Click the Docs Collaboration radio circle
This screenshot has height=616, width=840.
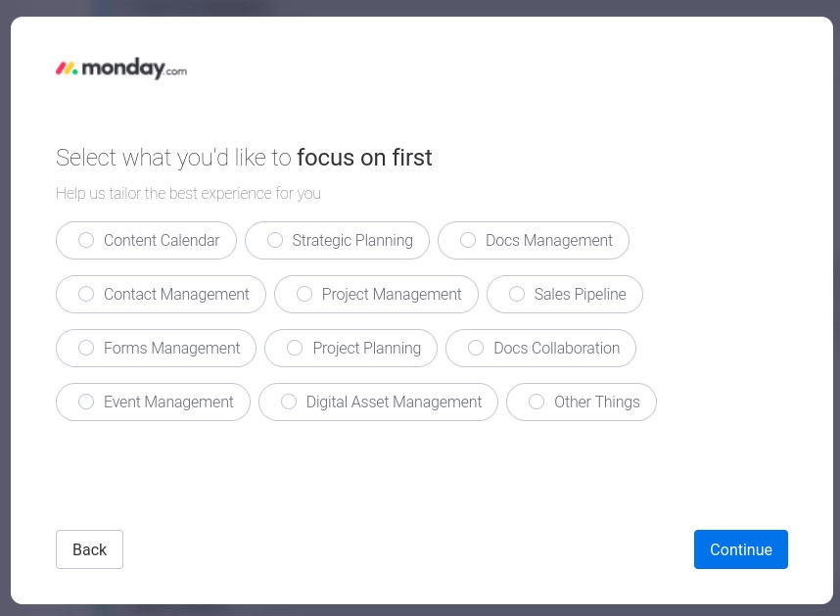pyautogui.click(x=476, y=349)
